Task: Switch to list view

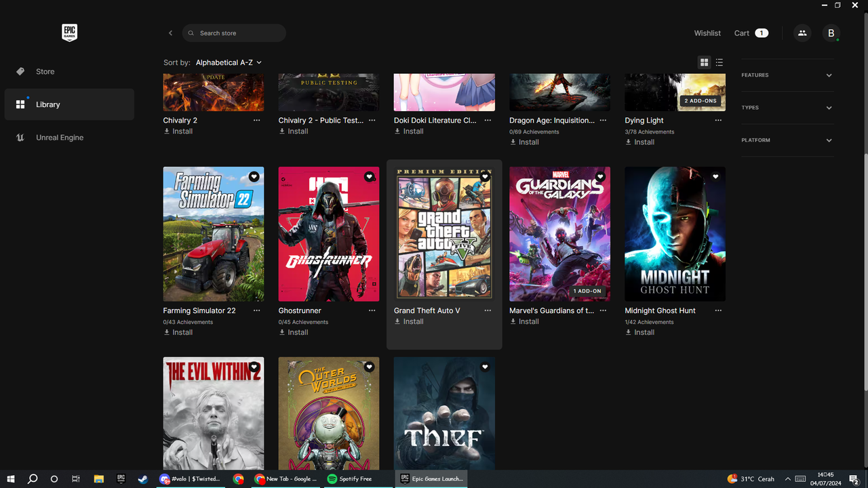Action: point(719,62)
